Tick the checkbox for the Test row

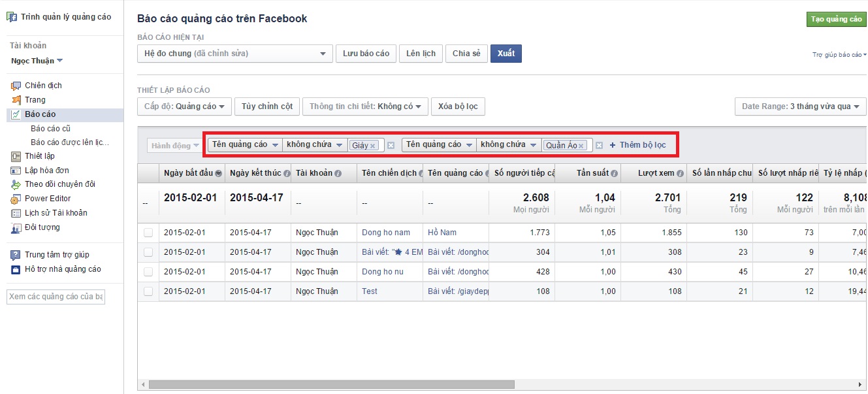[148, 291]
